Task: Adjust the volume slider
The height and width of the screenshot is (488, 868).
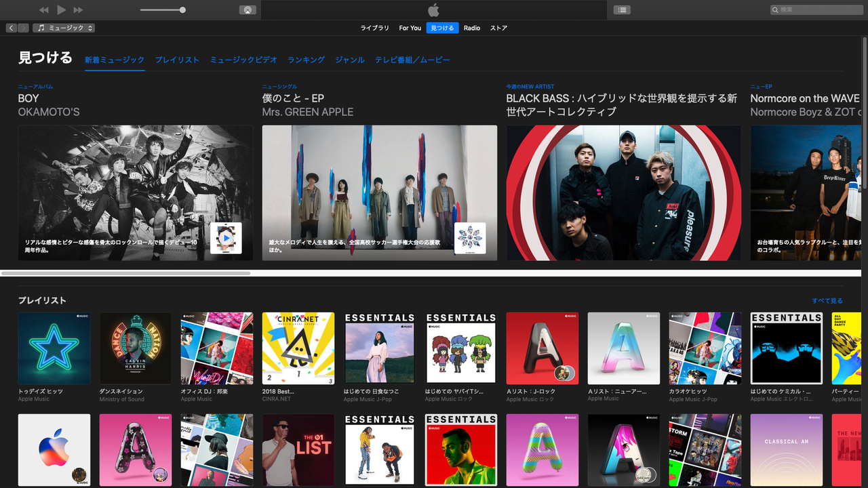Action: tap(163, 10)
